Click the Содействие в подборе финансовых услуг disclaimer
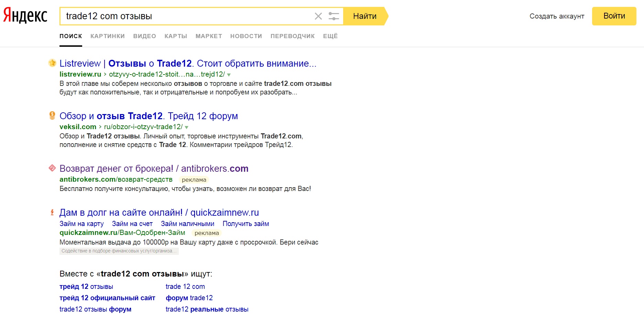The height and width of the screenshot is (316, 644). [119, 251]
